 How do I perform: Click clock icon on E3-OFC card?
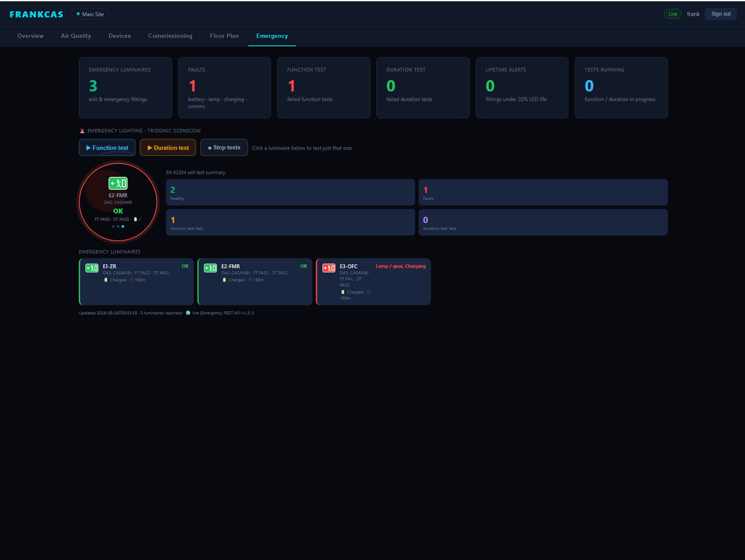click(369, 292)
